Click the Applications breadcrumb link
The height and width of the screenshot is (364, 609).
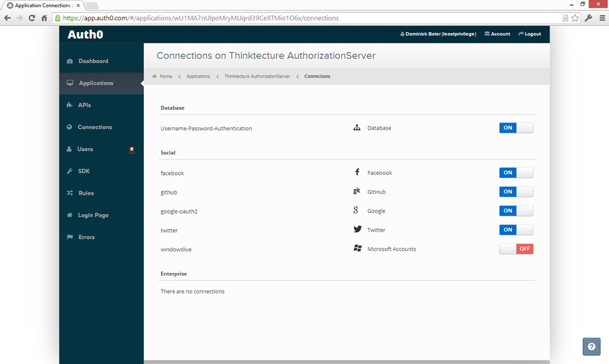198,76
